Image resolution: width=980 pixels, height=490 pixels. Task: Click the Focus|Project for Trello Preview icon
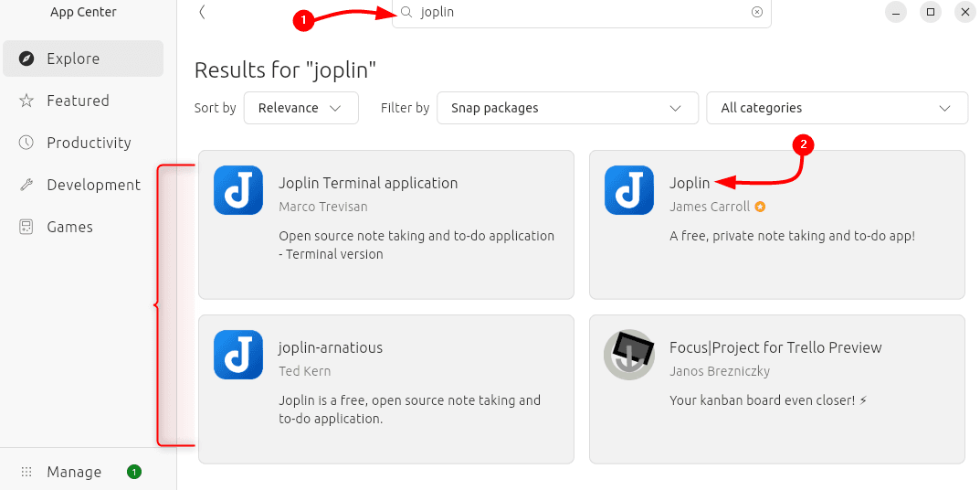(x=629, y=355)
